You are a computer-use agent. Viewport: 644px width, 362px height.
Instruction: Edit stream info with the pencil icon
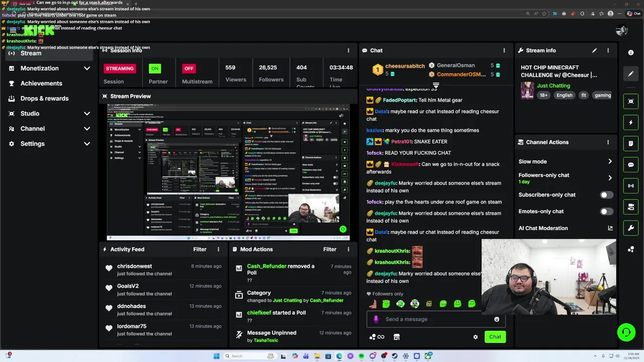pyautogui.click(x=594, y=50)
